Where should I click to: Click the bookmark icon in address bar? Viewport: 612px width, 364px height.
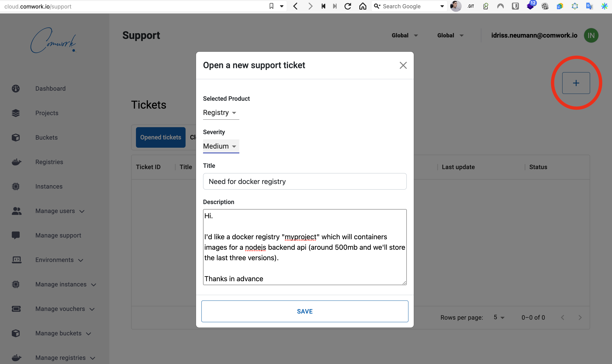coord(271,6)
